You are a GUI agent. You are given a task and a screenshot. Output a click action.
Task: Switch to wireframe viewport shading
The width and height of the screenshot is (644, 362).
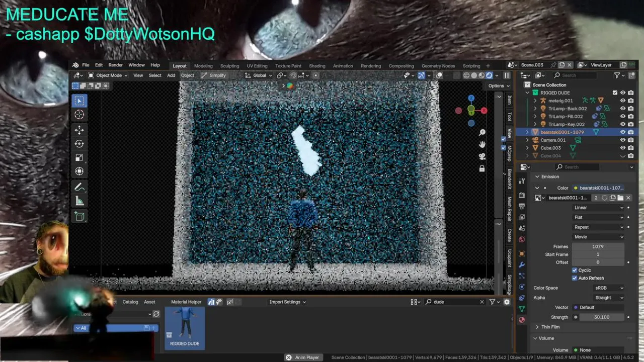point(466,75)
